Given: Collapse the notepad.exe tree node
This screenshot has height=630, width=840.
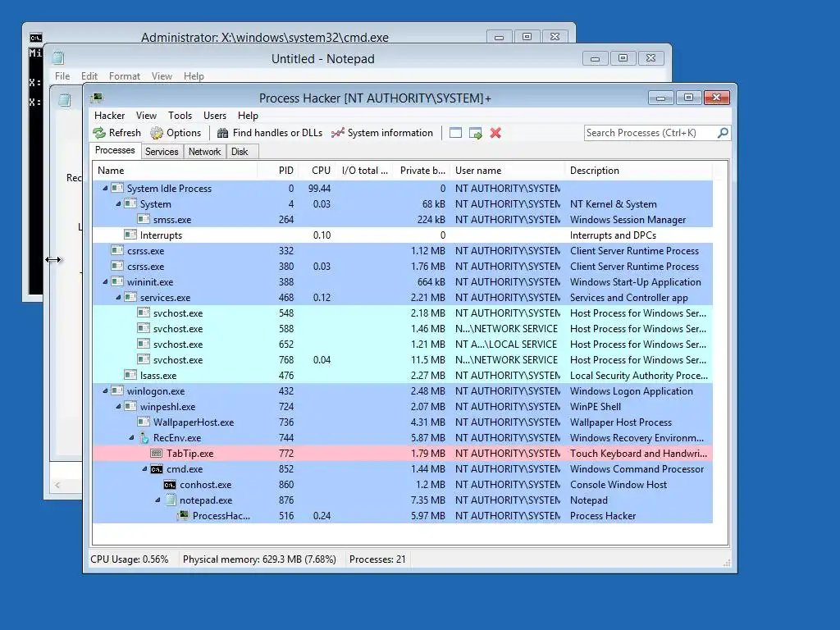Looking at the screenshot, I should pos(157,500).
